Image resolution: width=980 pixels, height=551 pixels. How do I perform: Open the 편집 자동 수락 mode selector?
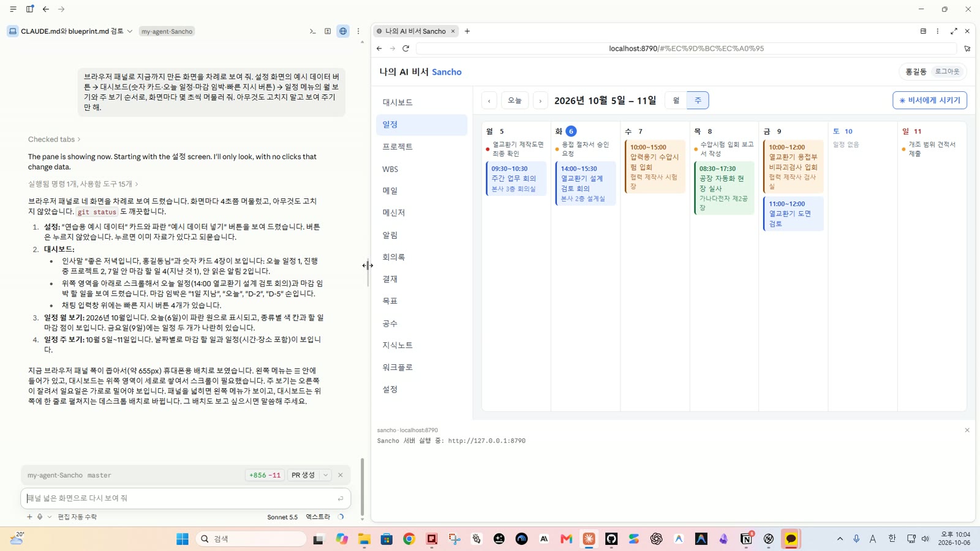[x=77, y=517]
